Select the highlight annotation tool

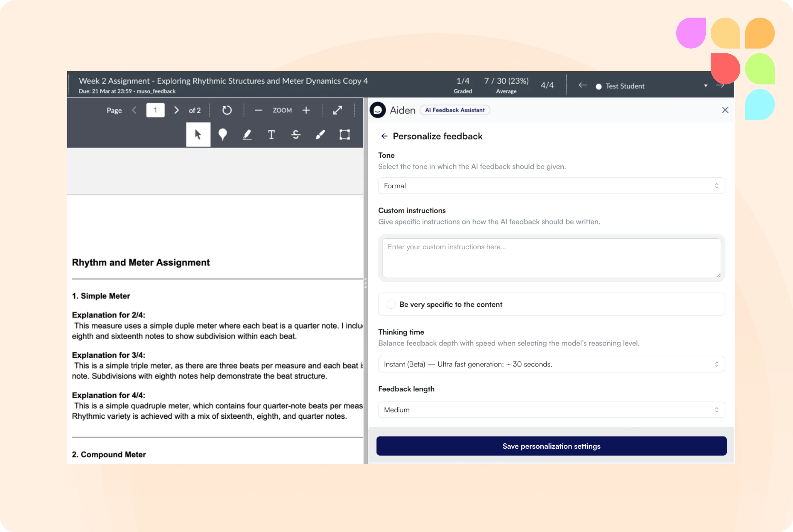[x=247, y=135]
